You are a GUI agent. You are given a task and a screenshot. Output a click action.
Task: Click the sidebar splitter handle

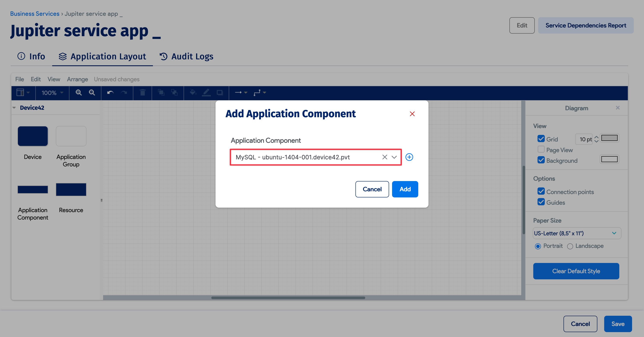[x=102, y=200]
